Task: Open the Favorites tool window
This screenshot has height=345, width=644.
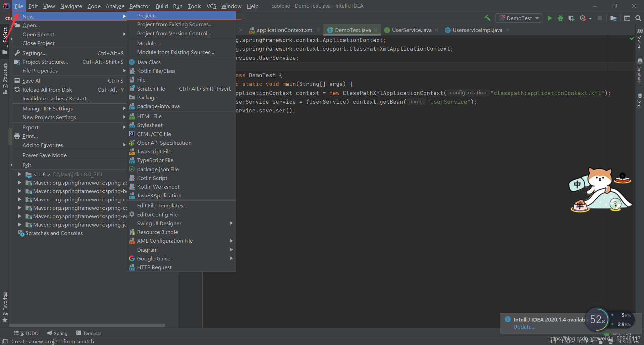Action: click(x=5, y=307)
